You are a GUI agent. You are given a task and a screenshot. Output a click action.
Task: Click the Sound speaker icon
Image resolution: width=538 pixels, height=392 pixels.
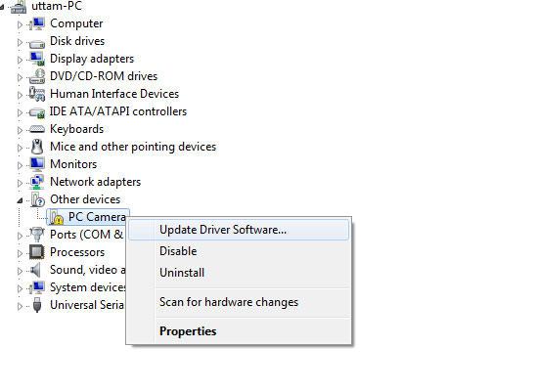[35, 270]
